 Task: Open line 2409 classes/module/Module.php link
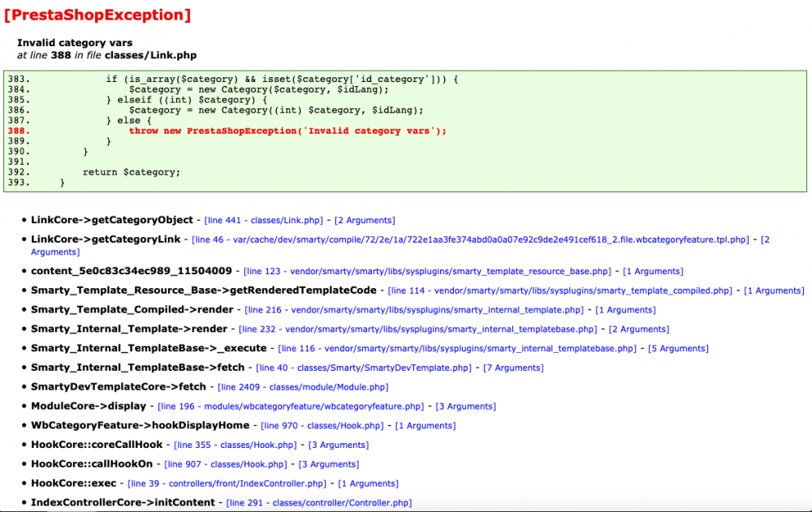(303, 387)
